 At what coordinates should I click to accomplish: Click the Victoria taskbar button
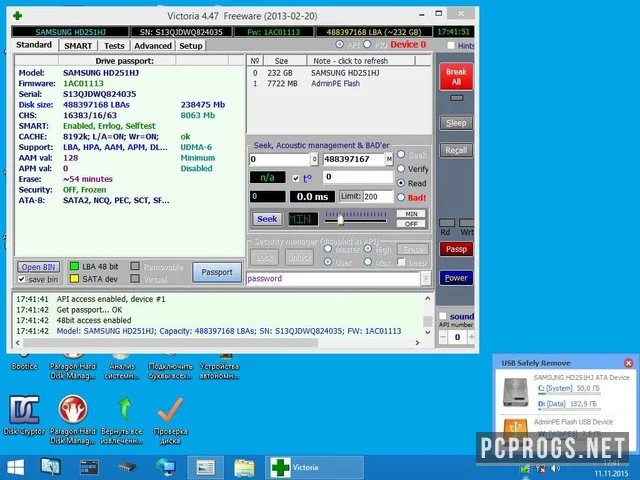pos(314,468)
